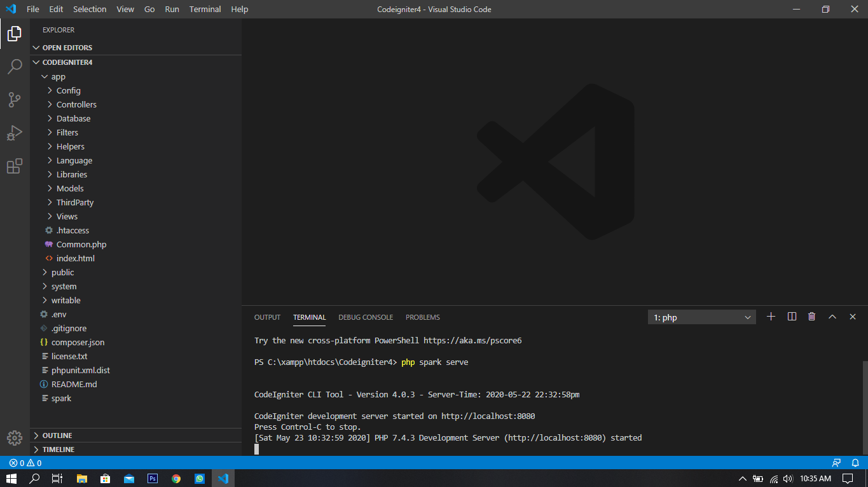Open WhatsApp from taskbar
Viewport: 868px width, 487px height.
[x=200, y=479]
